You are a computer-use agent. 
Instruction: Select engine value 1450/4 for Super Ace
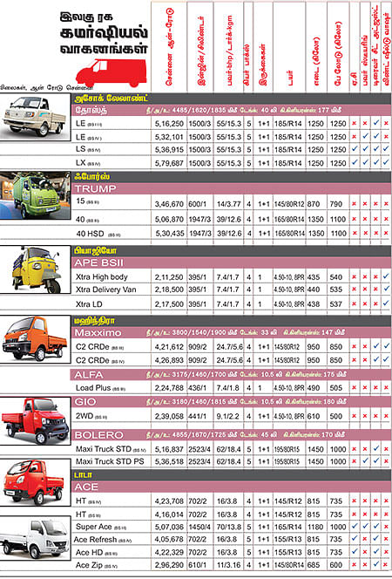tap(199, 527)
